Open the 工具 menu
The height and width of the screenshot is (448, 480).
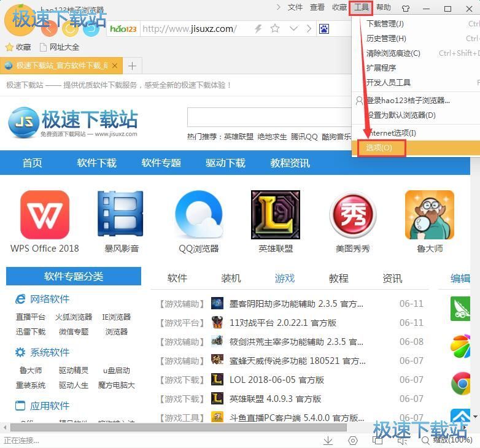point(361,7)
